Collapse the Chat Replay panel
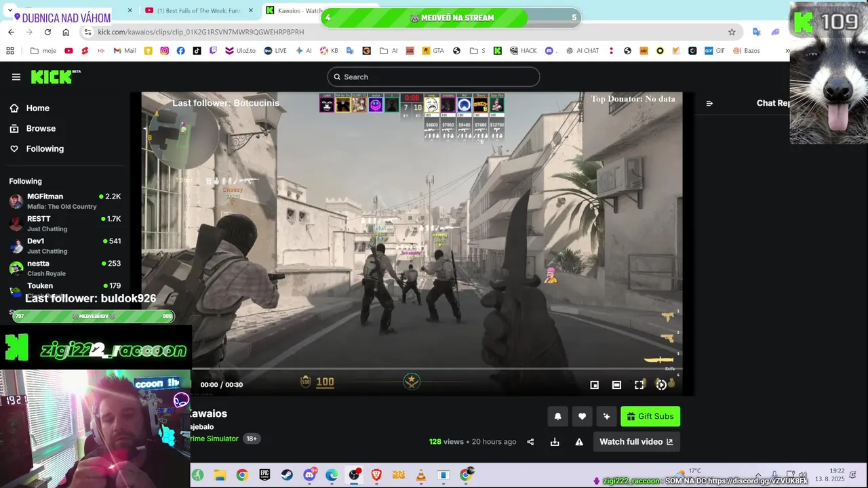Viewport: 868px width, 488px height. pyautogui.click(x=709, y=104)
